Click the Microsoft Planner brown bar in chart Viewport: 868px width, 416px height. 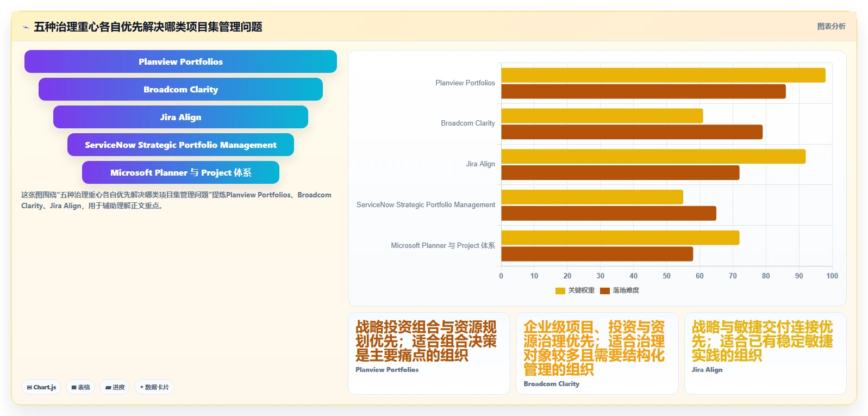pyautogui.click(x=597, y=254)
